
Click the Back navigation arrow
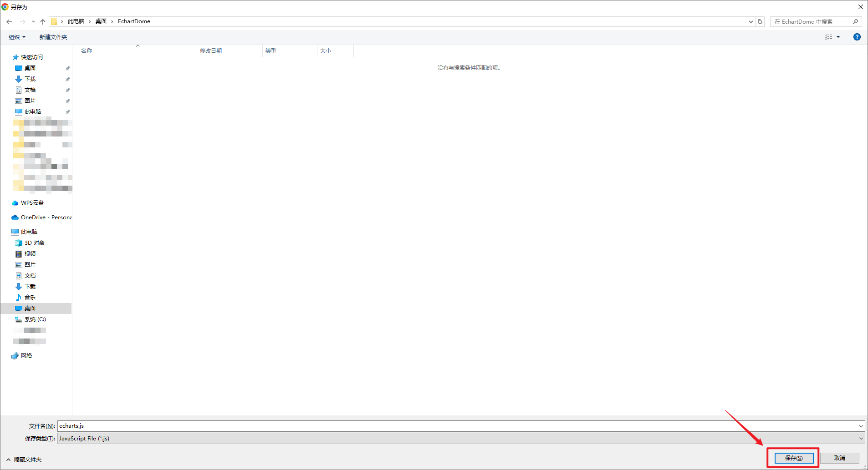pyautogui.click(x=9, y=22)
